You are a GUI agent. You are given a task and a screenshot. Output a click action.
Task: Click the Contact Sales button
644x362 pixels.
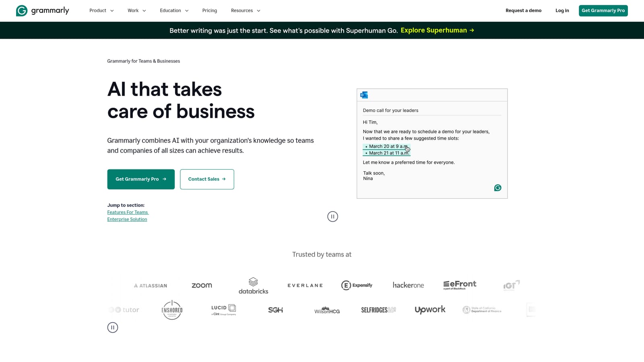pos(207,179)
